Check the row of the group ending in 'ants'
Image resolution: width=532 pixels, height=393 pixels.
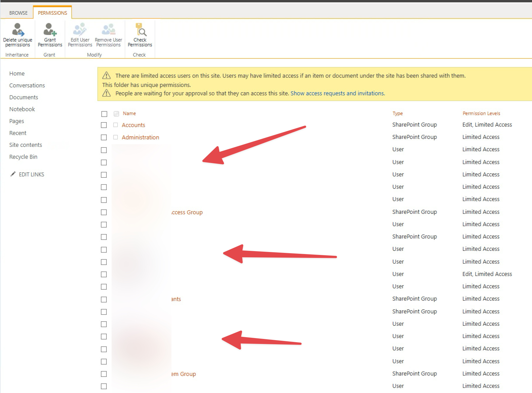104,300
